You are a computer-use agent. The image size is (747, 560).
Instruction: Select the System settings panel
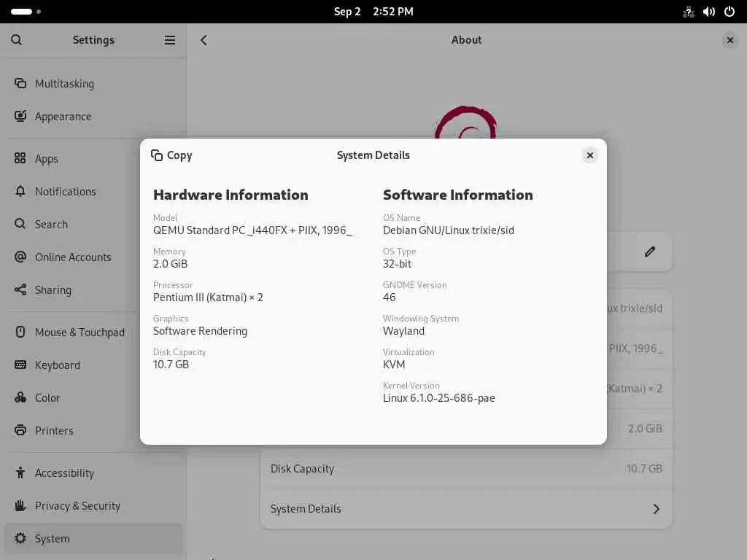click(x=93, y=539)
